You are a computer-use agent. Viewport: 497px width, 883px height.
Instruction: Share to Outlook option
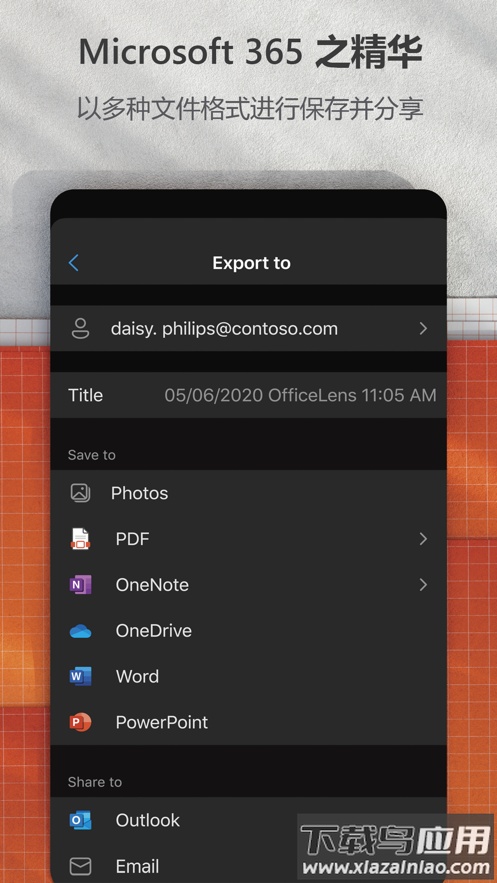coord(248,820)
